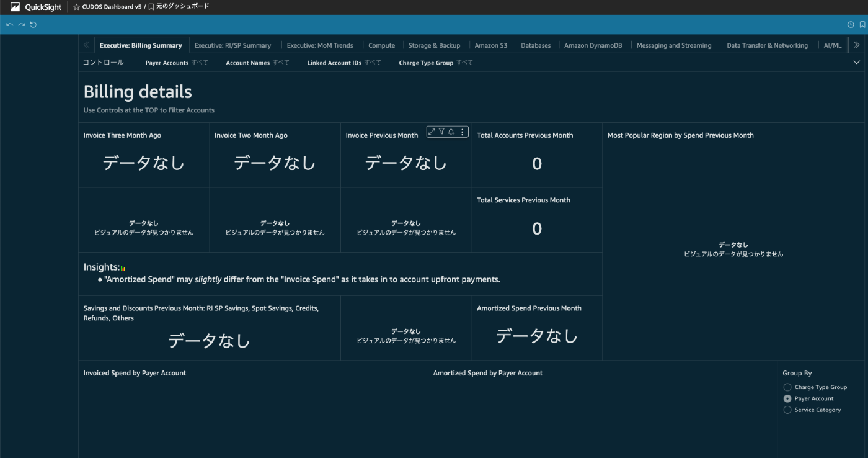The height and width of the screenshot is (458, 868).
Task: Click the undo arrow icon
Action: point(9,25)
